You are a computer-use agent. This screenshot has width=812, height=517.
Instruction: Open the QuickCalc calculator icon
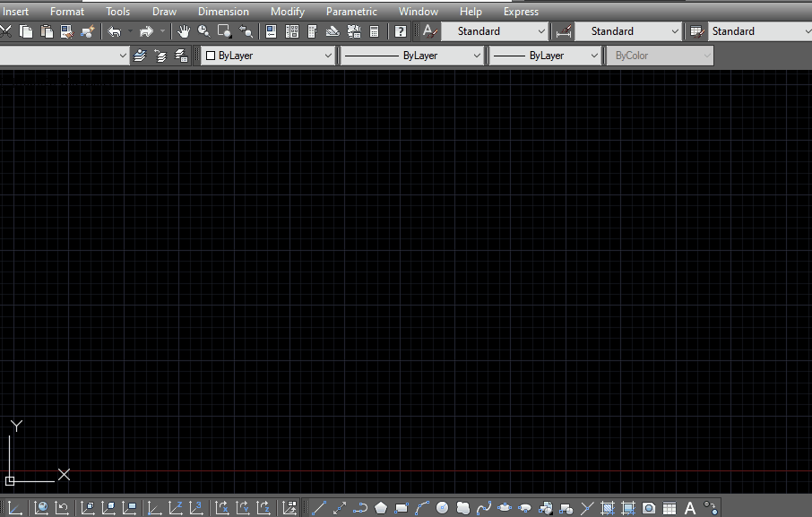(x=375, y=31)
